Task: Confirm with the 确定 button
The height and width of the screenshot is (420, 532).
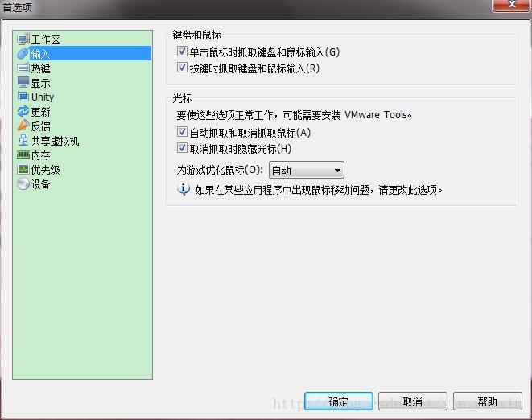Action: [339, 401]
